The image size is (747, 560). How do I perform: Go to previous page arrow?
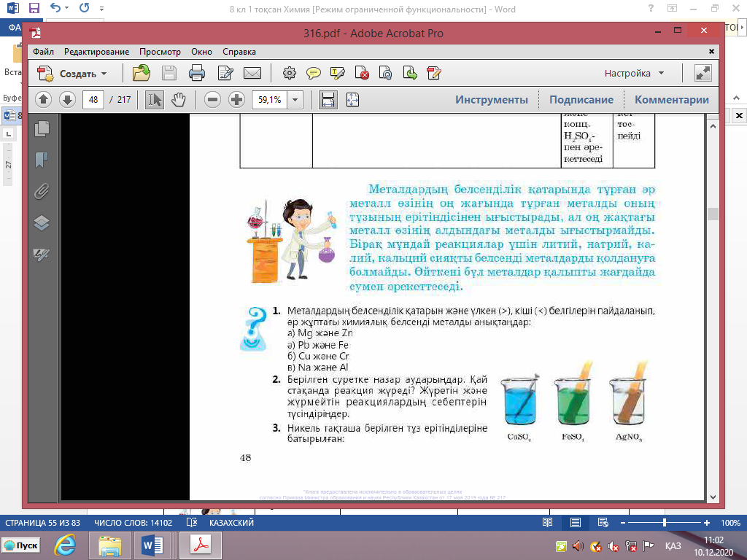click(x=43, y=99)
